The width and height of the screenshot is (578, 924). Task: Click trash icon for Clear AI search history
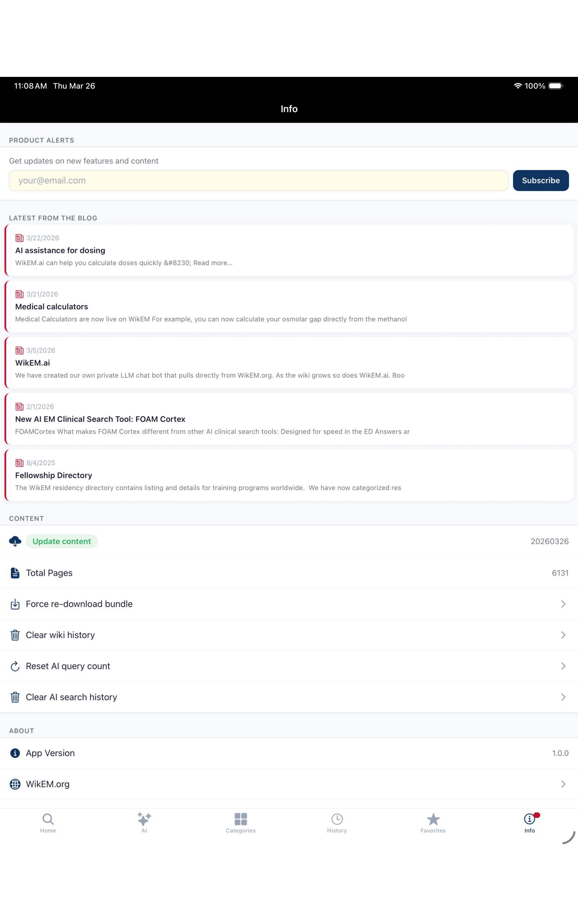click(15, 697)
